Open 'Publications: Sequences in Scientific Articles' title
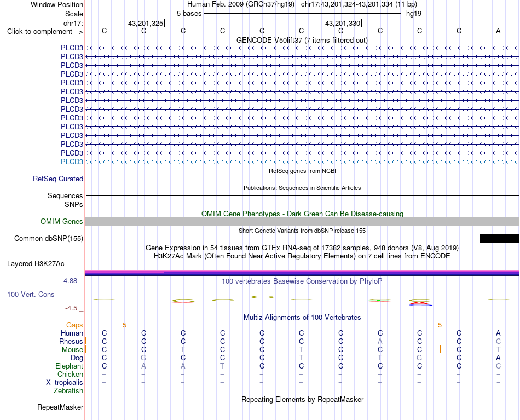Image resolution: width=520 pixels, height=420 pixels. coord(302,188)
